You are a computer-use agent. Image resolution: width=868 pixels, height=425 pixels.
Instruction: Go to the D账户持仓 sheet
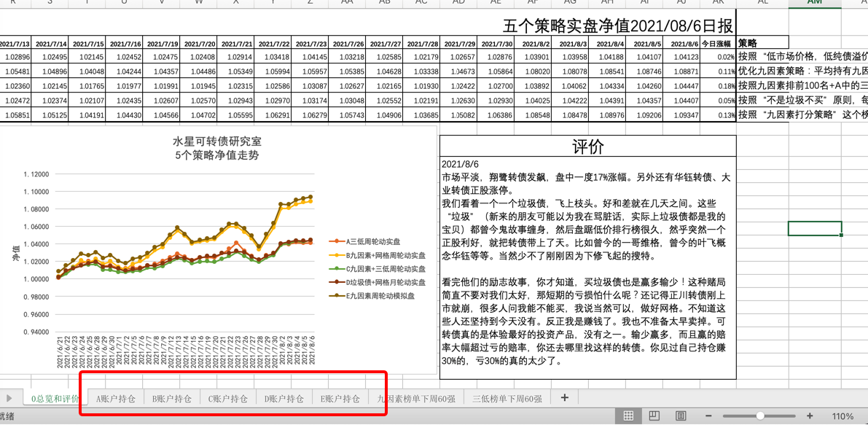(x=284, y=399)
